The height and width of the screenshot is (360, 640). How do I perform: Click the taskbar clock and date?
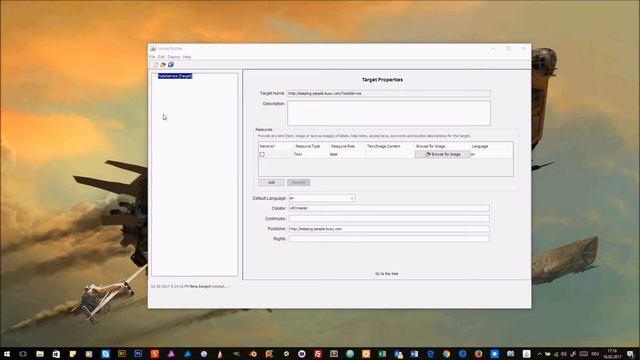click(x=612, y=354)
